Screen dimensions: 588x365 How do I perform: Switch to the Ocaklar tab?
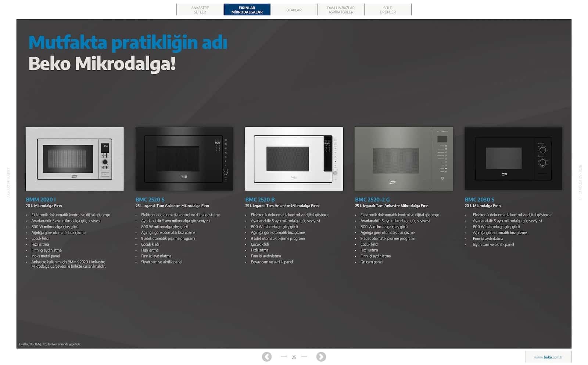click(x=294, y=10)
